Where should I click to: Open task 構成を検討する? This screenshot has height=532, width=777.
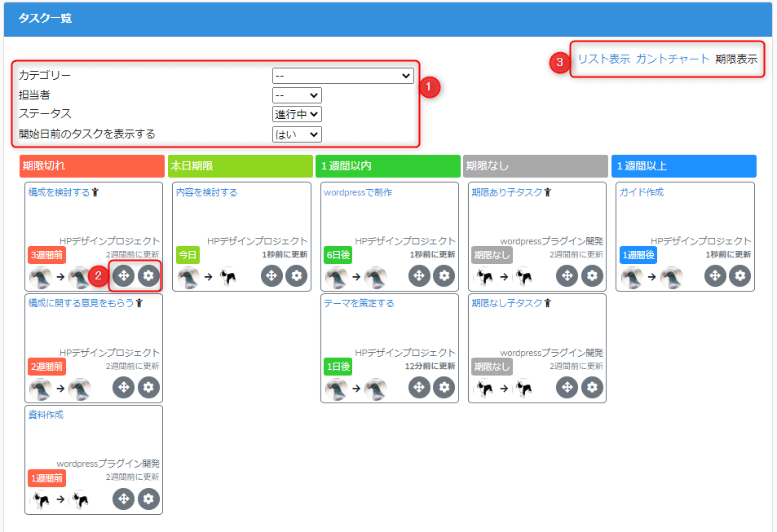[x=59, y=192]
